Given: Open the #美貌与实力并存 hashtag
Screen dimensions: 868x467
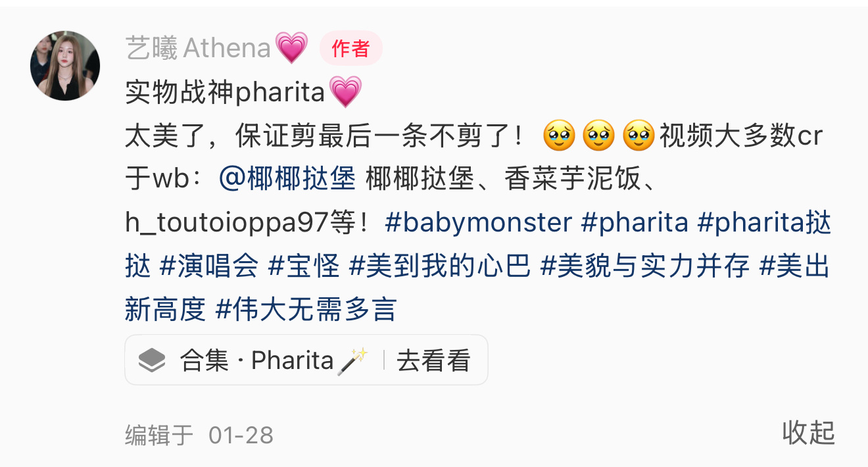Looking at the screenshot, I should click(644, 267).
